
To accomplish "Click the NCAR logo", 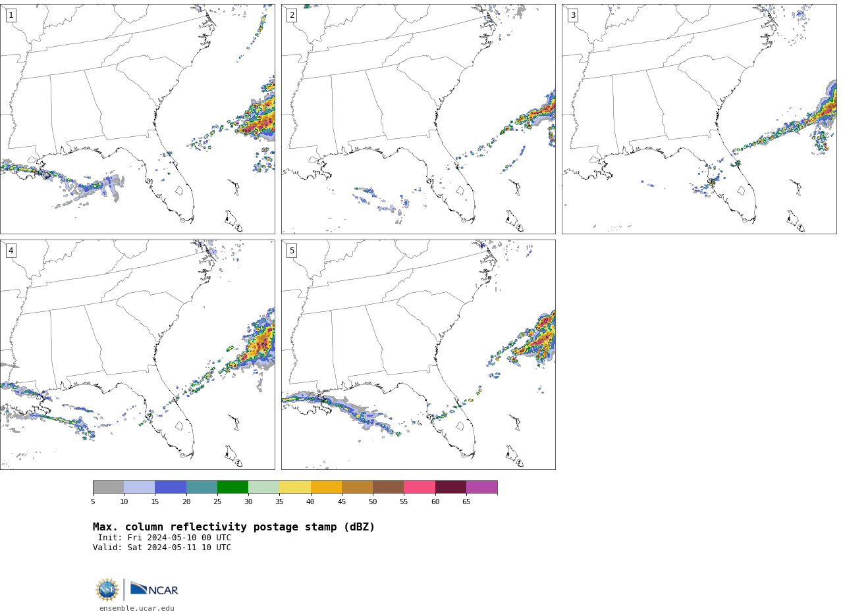I will click(154, 589).
